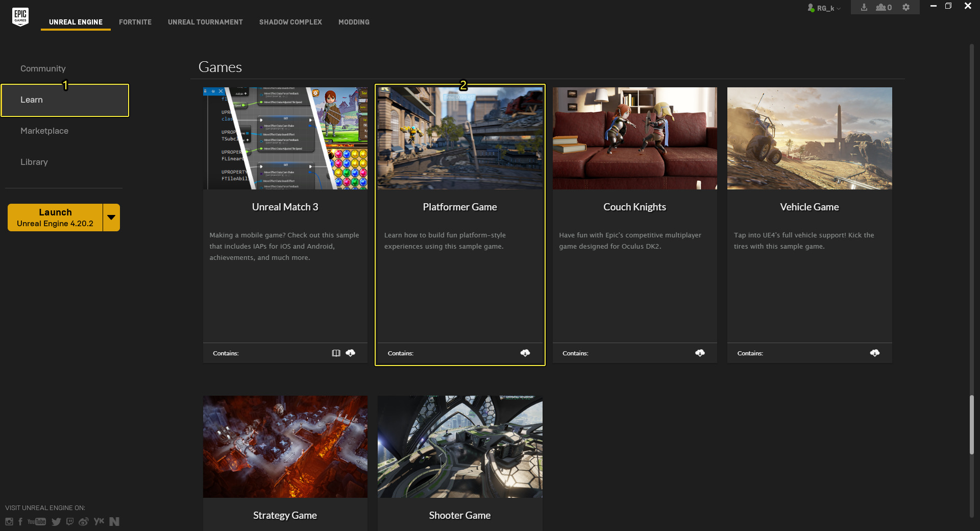Visit Unreal Engine's Twitch icon

pyautogui.click(x=70, y=521)
